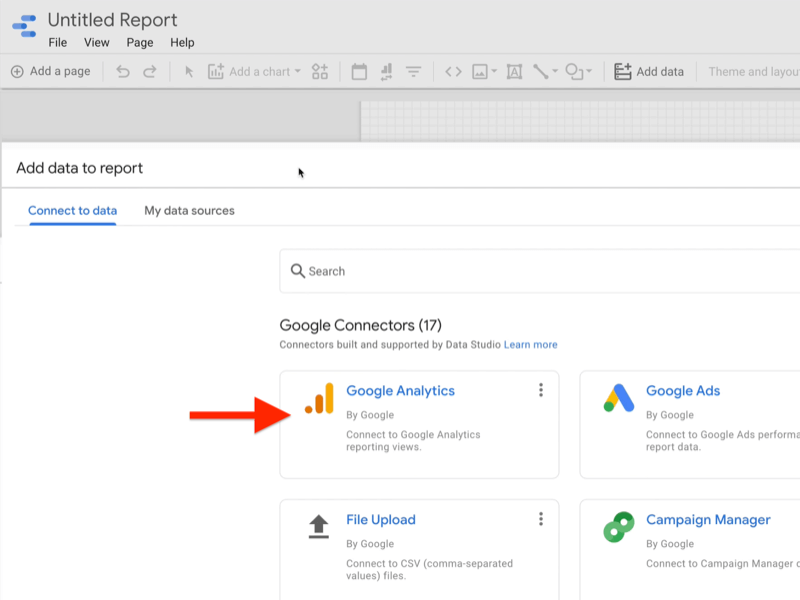Open the Add a chart dropdown
The image size is (800, 600).
[x=254, y=71]
